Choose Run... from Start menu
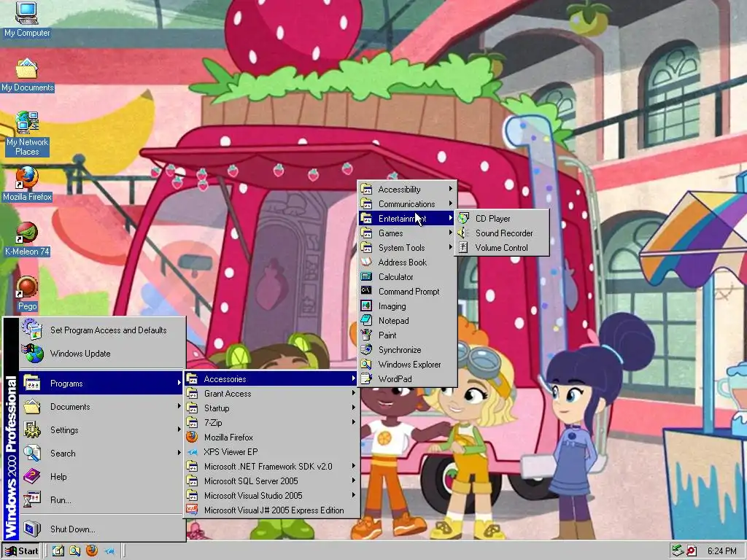 (102, 500)
